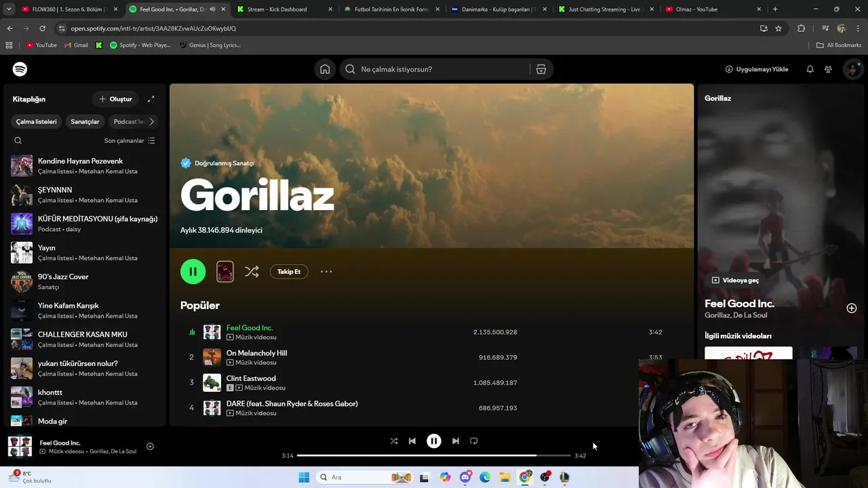Open artist more options menu
Viewport: 868px width, 488px height.
click(x=326, y=272)
